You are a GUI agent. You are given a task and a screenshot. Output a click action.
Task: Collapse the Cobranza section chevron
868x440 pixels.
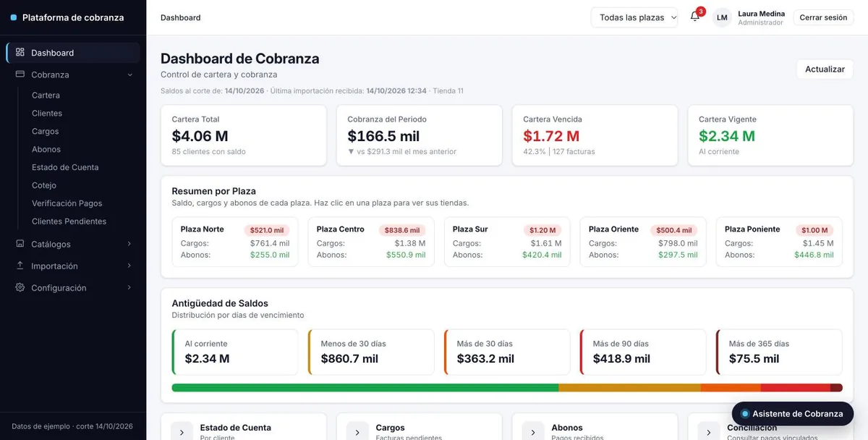coord(129,75)
